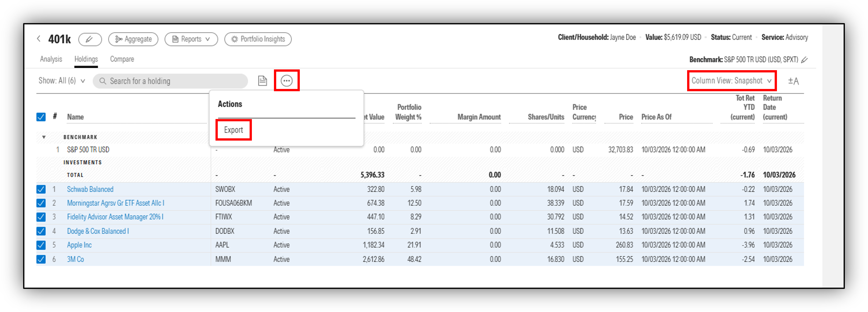Uncheck the Dodge & Cox Balanced checkbox
868x312 pixels.
[x=41, y=231]
